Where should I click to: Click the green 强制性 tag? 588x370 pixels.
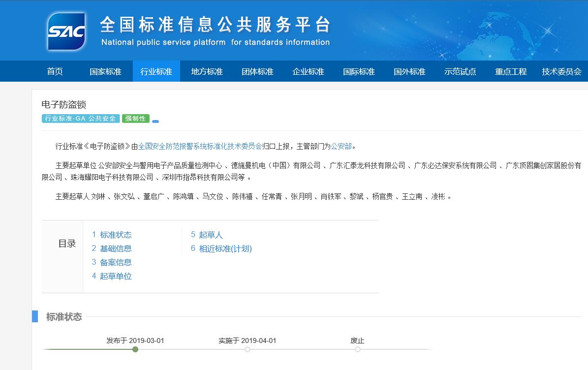click(x=135, y=119)
